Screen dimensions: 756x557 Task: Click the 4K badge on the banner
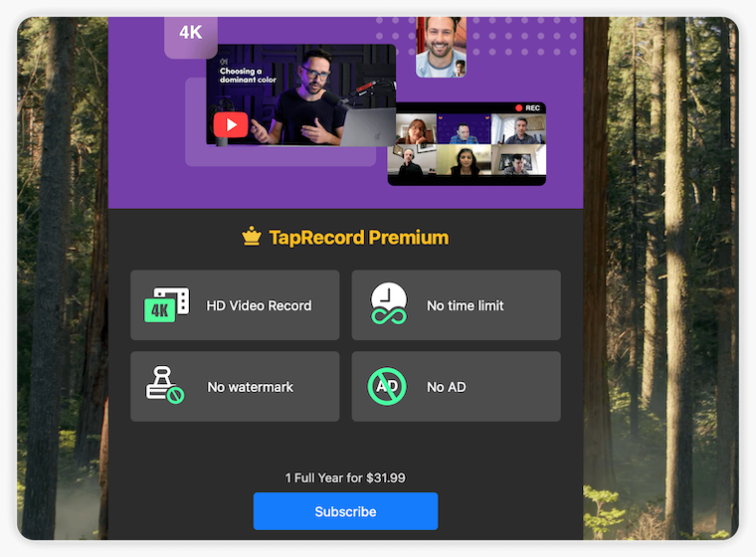coord(190,32)
